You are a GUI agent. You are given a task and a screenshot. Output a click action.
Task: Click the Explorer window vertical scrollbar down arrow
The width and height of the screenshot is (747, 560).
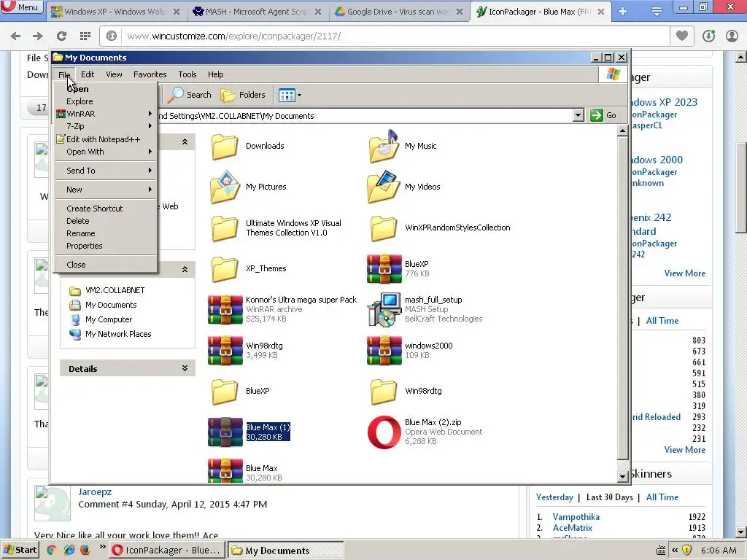click(622, 476)
